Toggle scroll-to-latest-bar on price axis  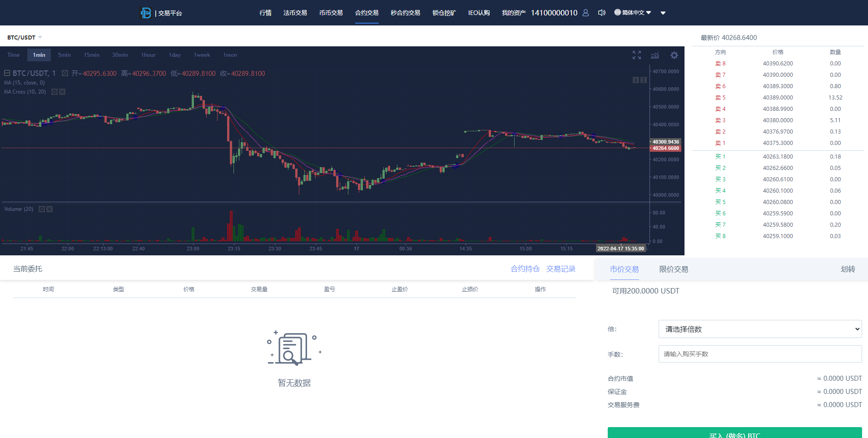tap(636, 80)
